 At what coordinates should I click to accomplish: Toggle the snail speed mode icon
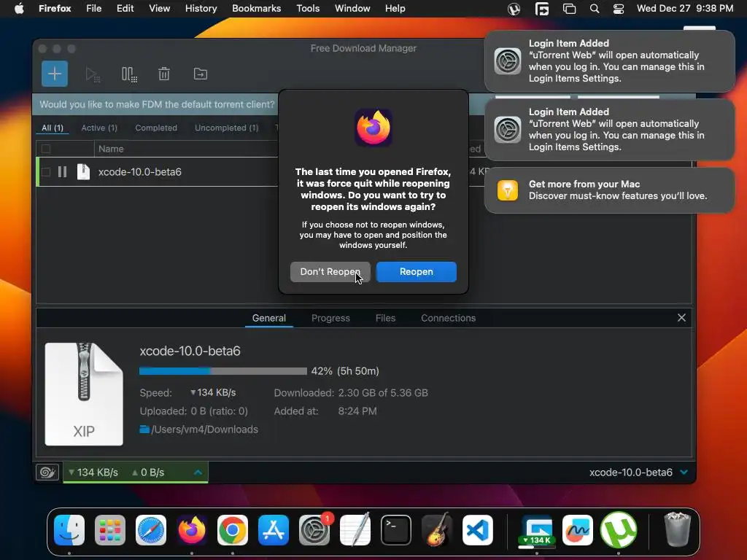pyautogui.click(x=47, y=472)
